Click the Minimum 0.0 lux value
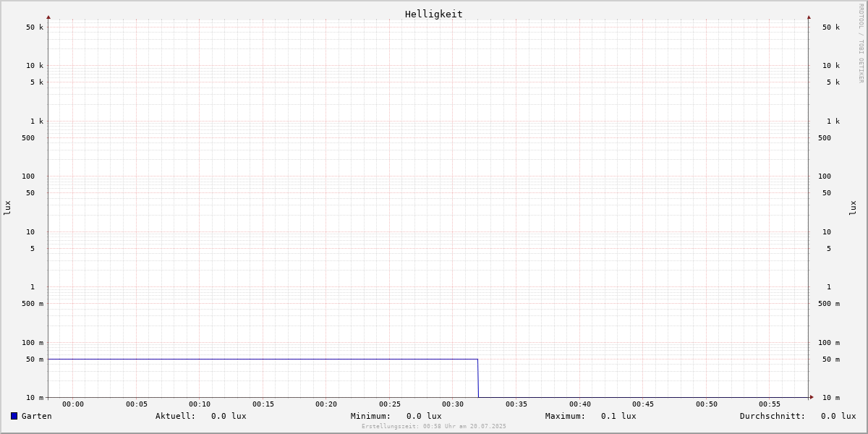Viewport: 868px width, 434px height. pos(424,416)
